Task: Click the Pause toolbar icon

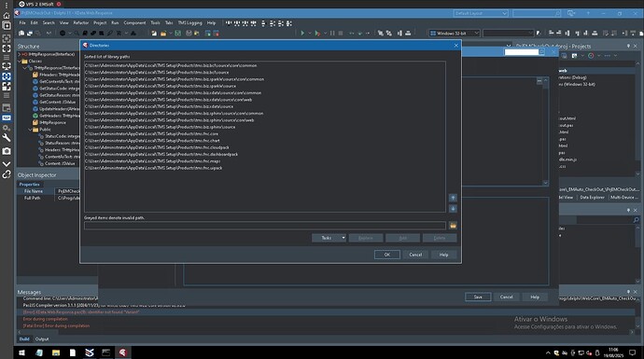Action: [x=332, y=34]
